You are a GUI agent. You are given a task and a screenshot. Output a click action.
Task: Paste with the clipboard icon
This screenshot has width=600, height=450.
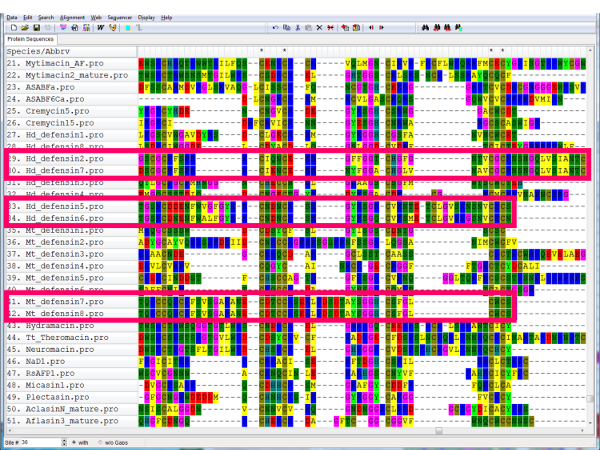point(308,28)
